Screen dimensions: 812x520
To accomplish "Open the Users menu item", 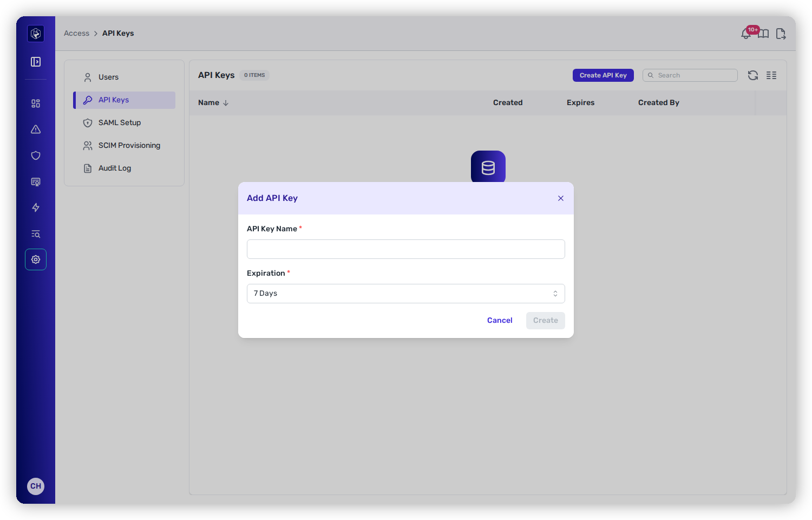I will [x=125, y=77].
